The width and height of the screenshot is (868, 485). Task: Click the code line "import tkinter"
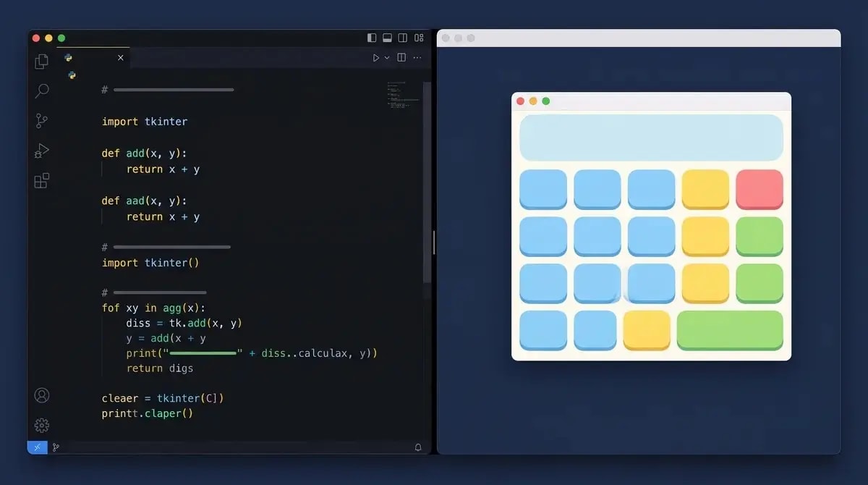(145, 122)
